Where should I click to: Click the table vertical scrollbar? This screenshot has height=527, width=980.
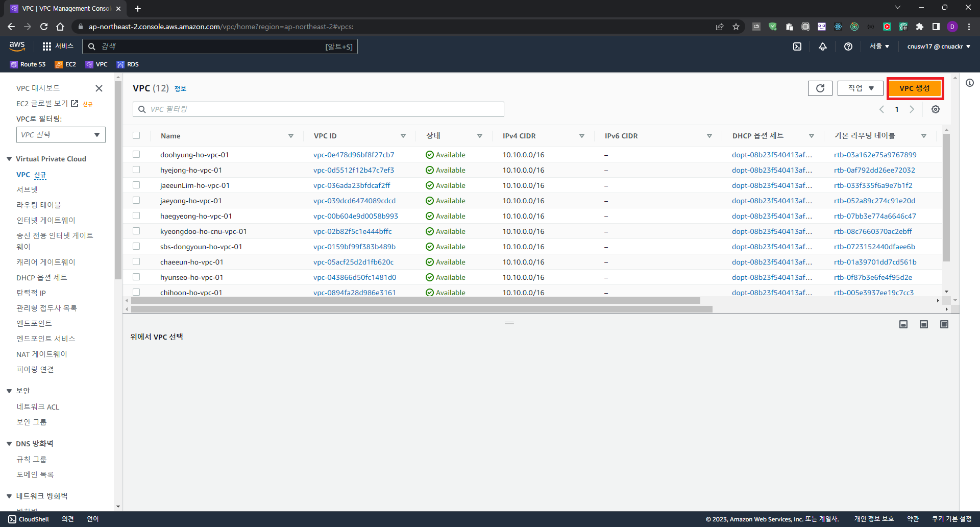point(946,198)
